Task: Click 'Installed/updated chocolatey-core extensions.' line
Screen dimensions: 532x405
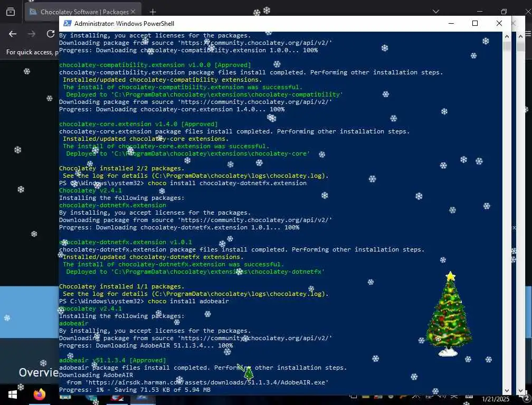Action: pyautogui.click(x=146, y=139)
